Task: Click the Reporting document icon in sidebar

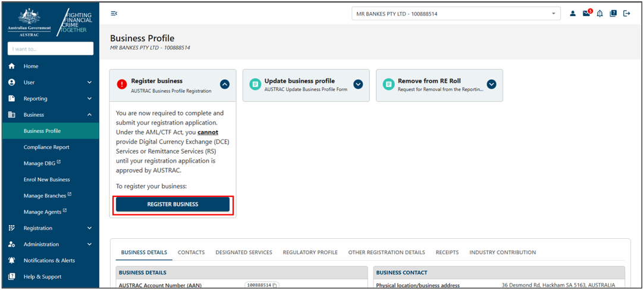Action: tap(12, 99)
